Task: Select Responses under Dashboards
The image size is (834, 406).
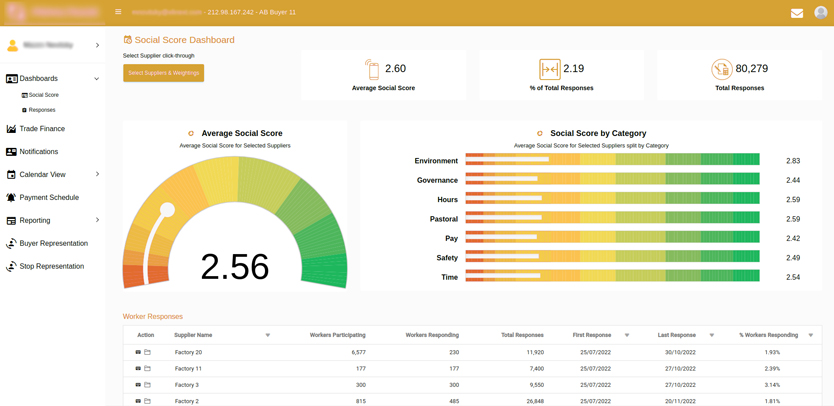Action: click(41, 110)
